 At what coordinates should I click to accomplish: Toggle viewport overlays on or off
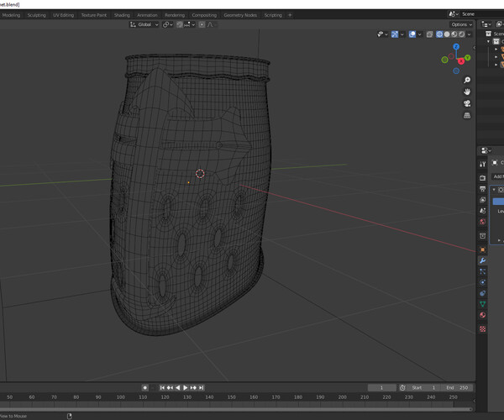click(412, 34)
